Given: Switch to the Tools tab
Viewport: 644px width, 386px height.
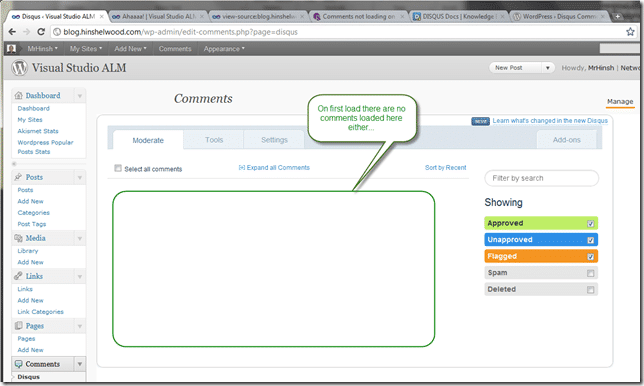Looking at the screenshot, I should [x=214, y=140].
